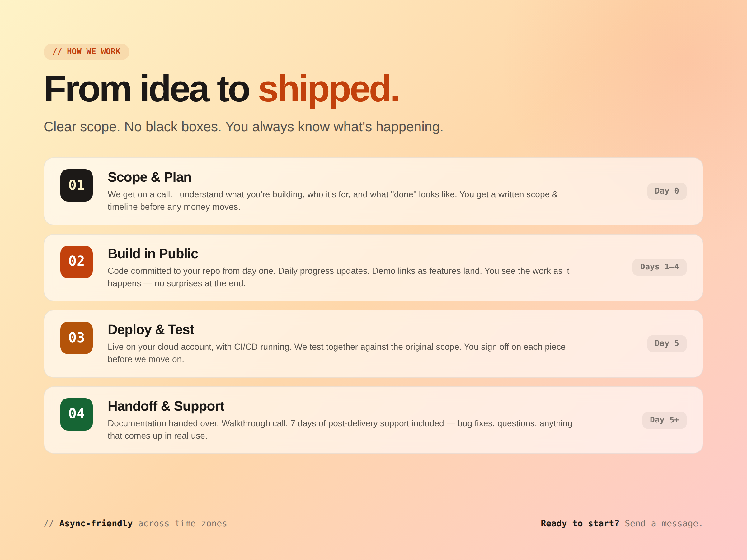Viewport: 747px width, 560px height.
Task: Click the Handoff & Support description text
Action: 340,429
